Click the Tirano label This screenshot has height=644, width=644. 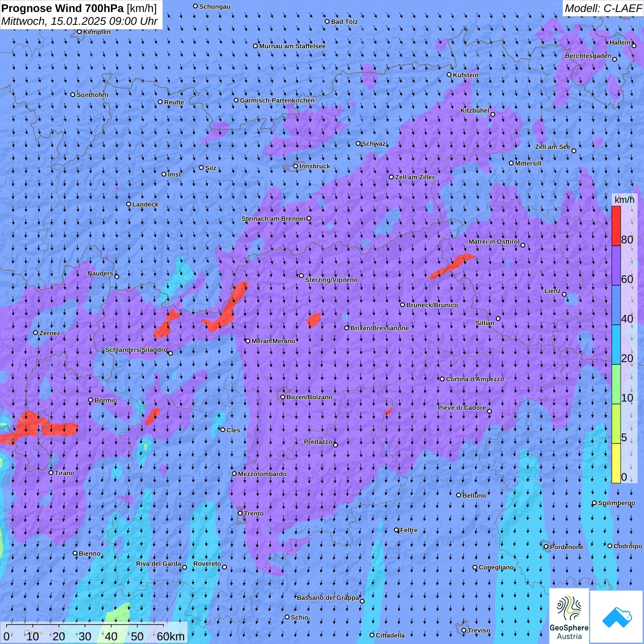64,473
